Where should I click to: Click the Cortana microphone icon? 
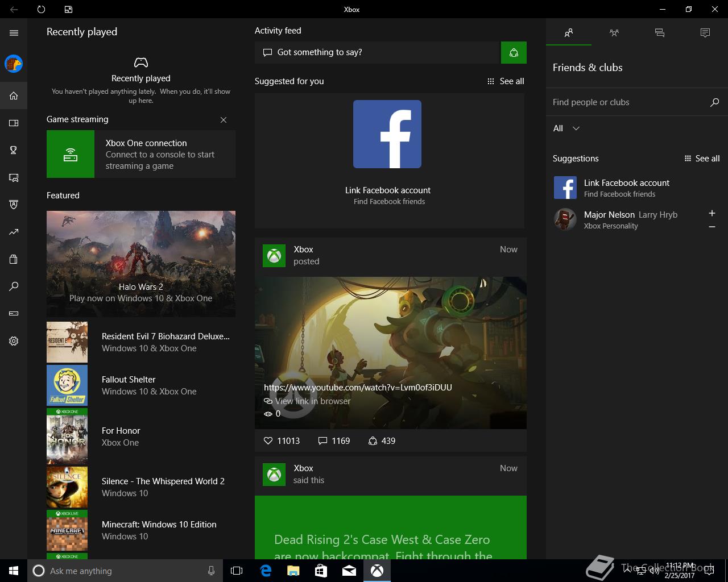[x=211, y=571]
